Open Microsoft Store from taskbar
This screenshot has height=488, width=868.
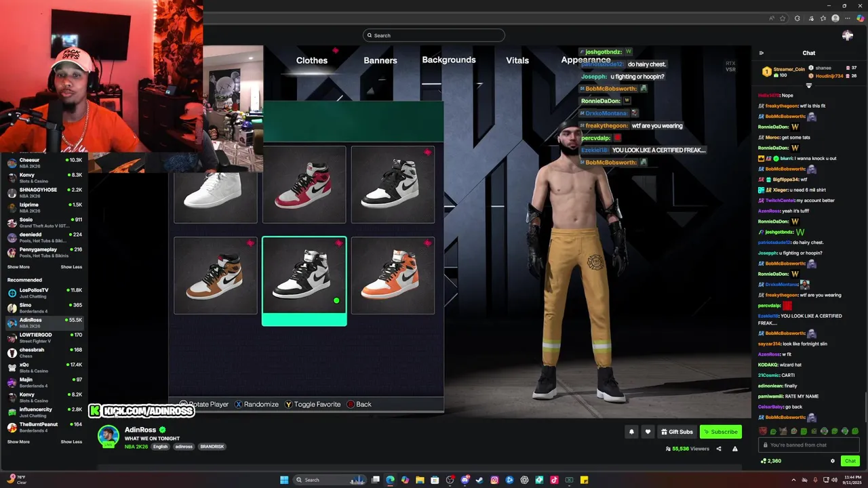click(x=435, y=480)
